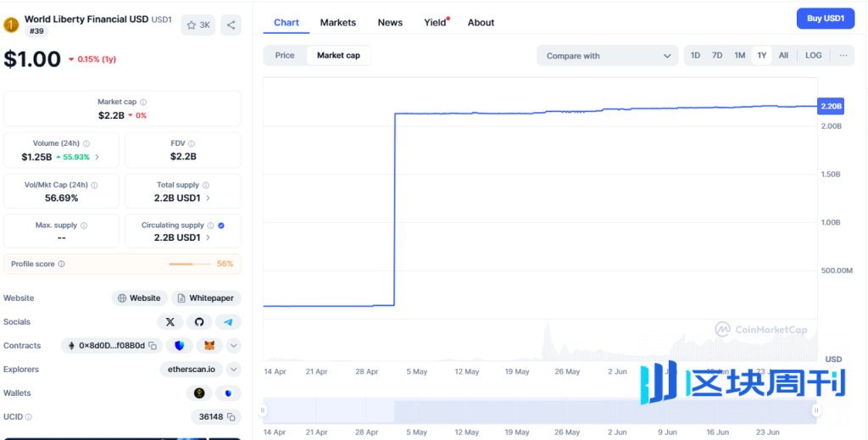Screen dimensions: 868x440
Task: Switch chart to Market cap view
Action: point(338,55)
